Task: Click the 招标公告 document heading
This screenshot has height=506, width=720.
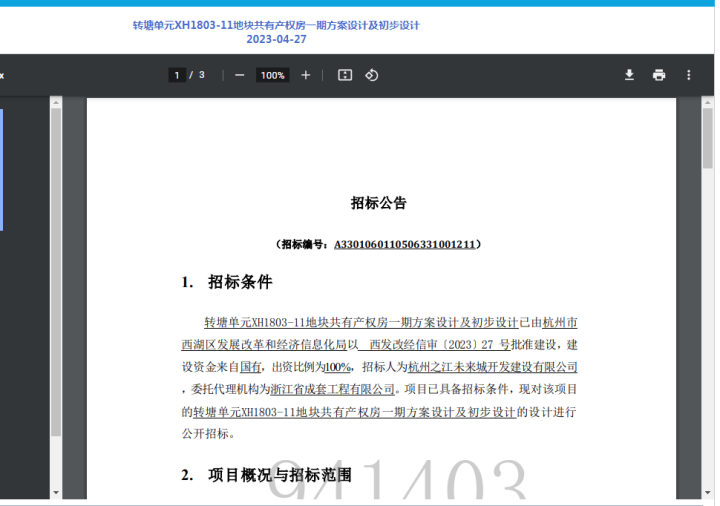Action: [379, 203]
